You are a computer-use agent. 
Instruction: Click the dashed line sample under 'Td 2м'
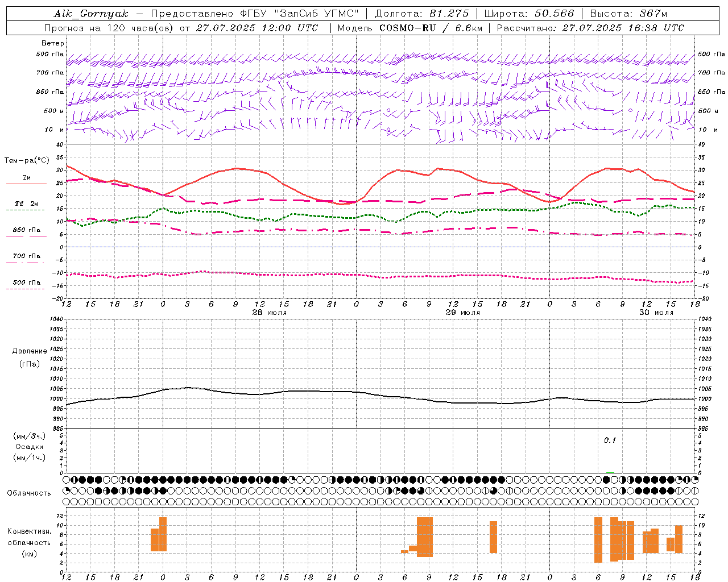click(x=26, y=210)
